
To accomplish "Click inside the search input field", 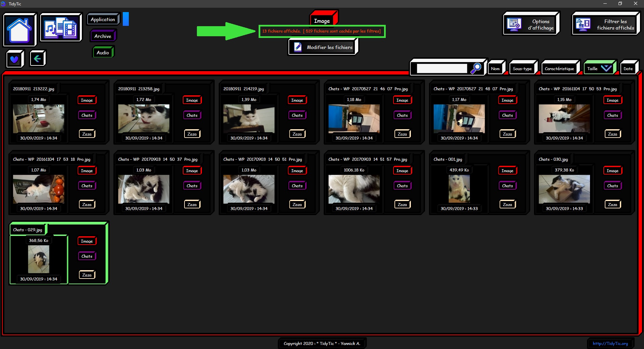I will click(442, 68).
